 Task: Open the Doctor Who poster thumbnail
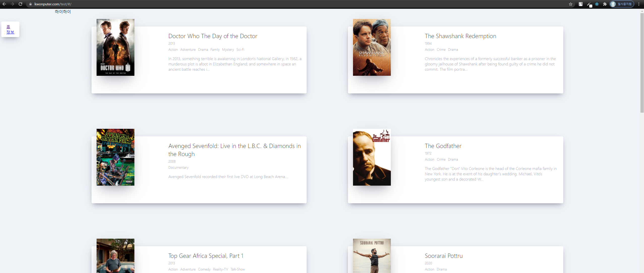[x=115, y=47]
